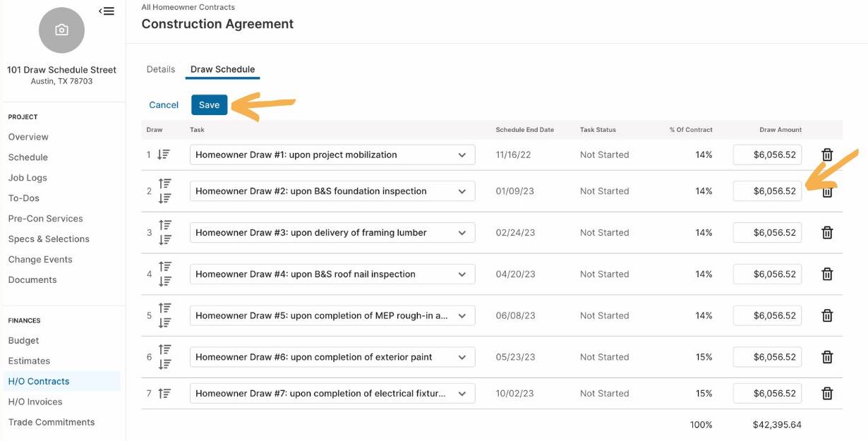The width and height of the screenshot is (868, 441).
Task: Edit draw amount field for Draw #3
Action: [x=767, y=232]
